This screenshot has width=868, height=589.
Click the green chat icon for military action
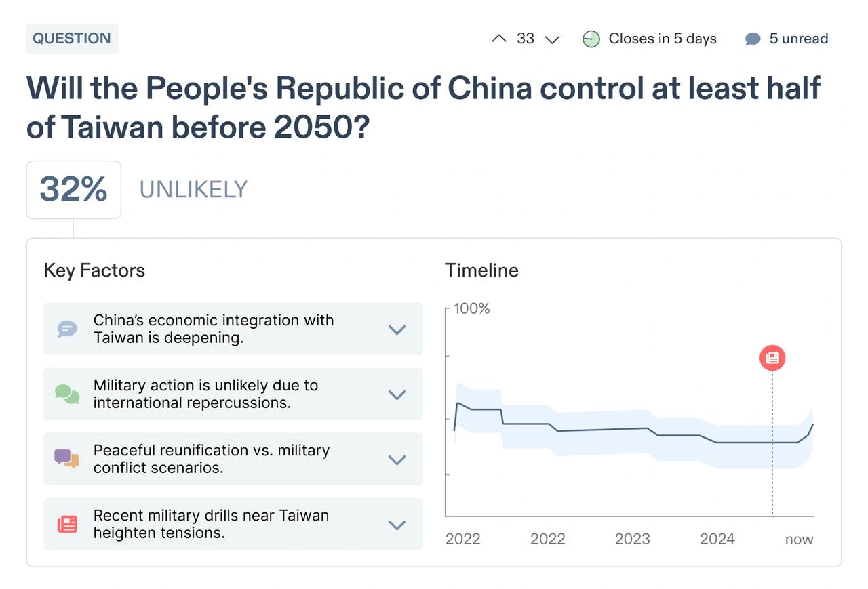[x=66, y=394]
